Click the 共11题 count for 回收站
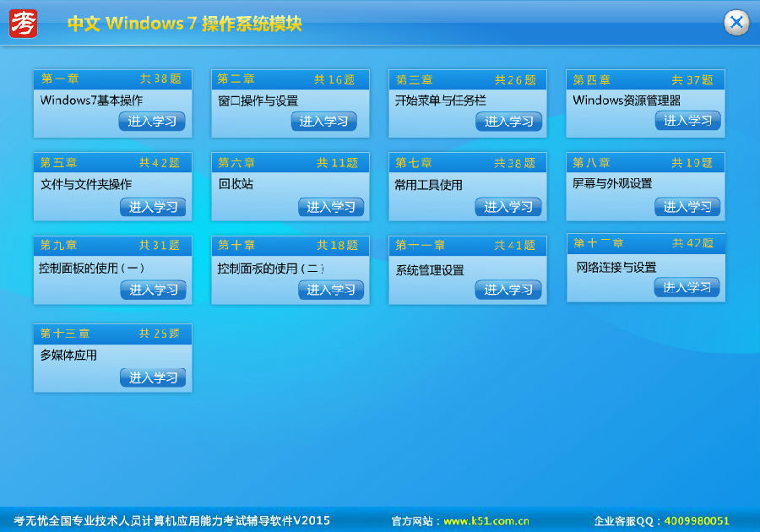This screenshot has height=532, width=760. click(x=337, y=163)
